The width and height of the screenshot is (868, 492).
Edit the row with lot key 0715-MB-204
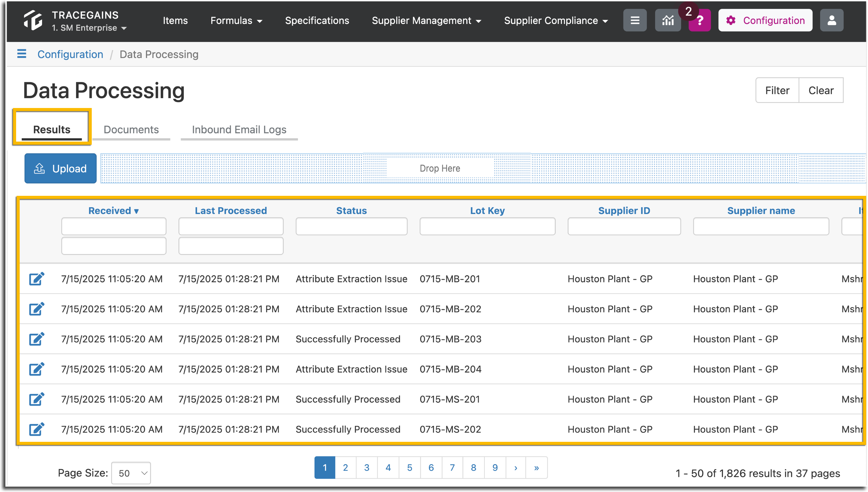pyautogui.click(x=36, y=369)
